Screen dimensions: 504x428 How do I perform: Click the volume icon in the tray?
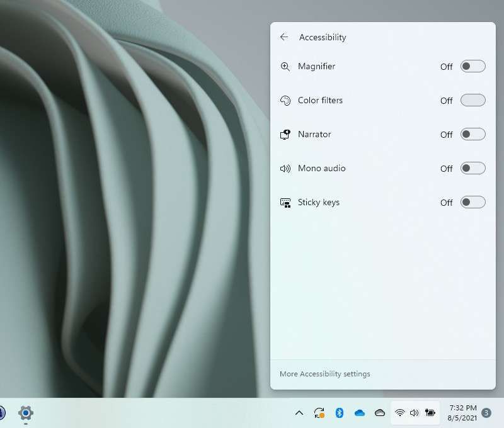[x=415, y=413]
